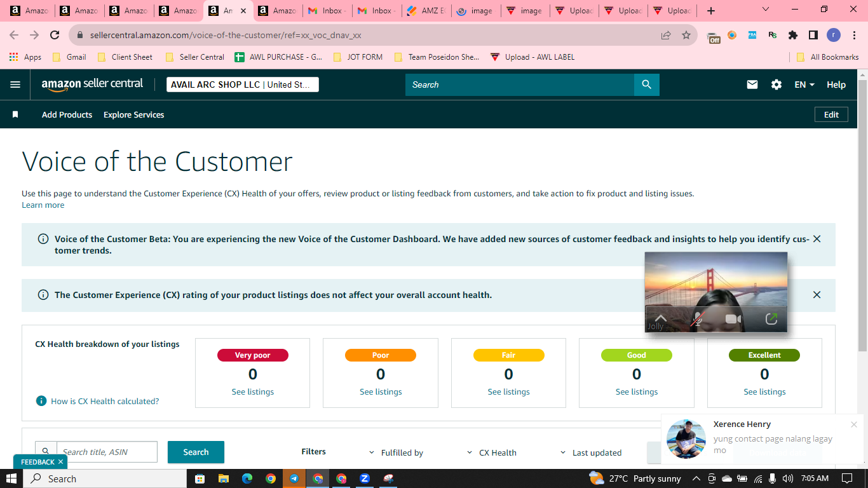Exit minimized Zoom video with the green arrow

click(x=771, y=319)
